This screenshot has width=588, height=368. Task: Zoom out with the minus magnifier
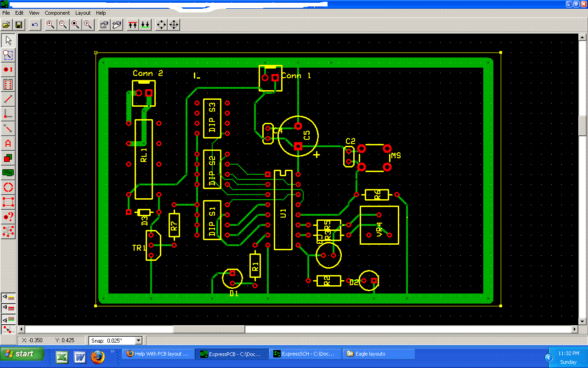63,25
